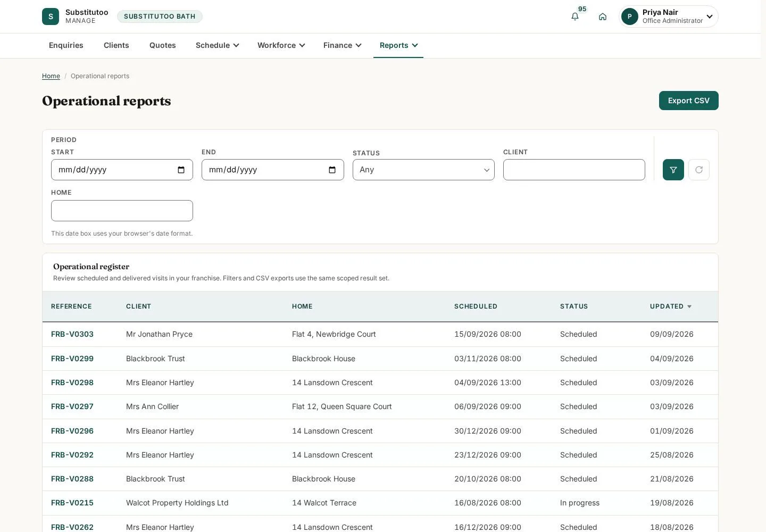Click Flat 12, Queen Square Court cell
The height and width of the screenshot is (532, 766).
[x=342, y=406]
